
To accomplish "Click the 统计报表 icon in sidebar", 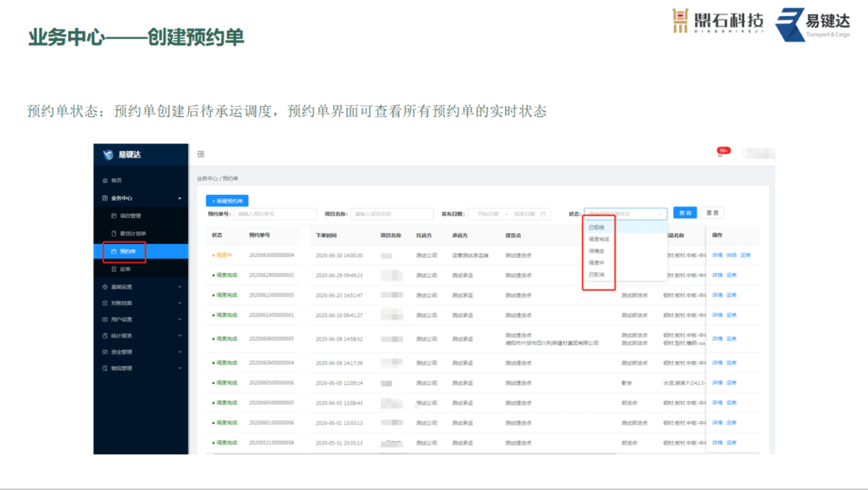I will pyautogui.click(x=105, y=336).
